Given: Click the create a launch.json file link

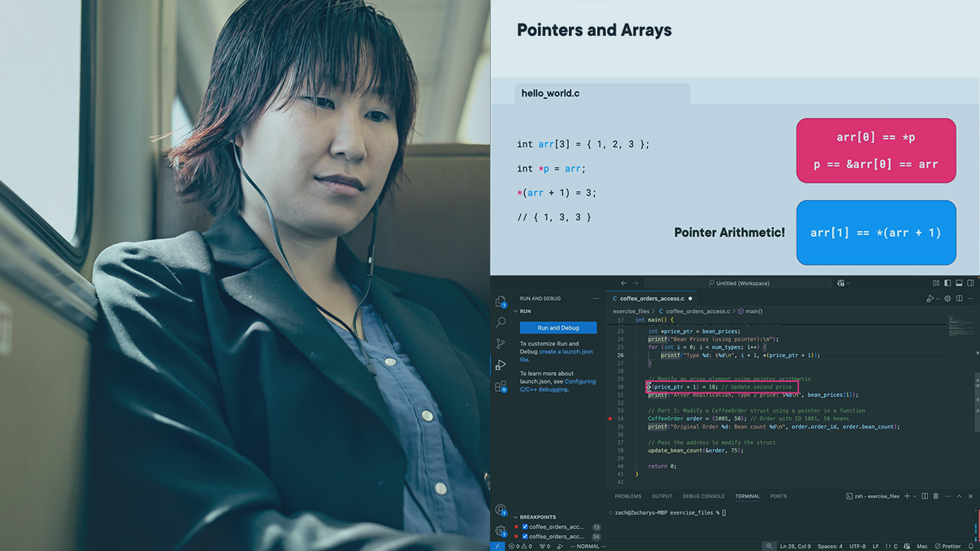Looking at the screenshot, I should pos(565,352).
